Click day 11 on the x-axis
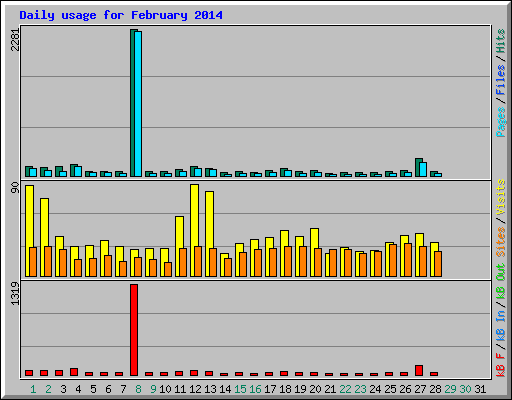512x400 pixels. click(180, 389)
